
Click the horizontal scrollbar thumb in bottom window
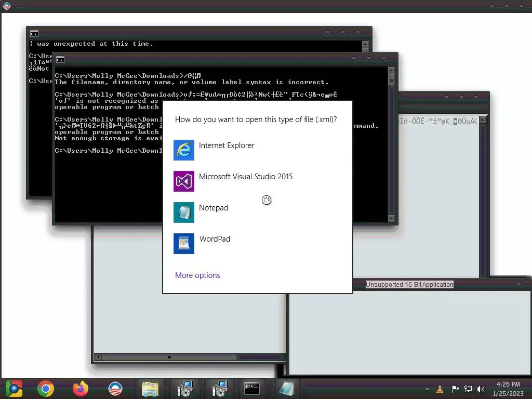tap(169, 357)
